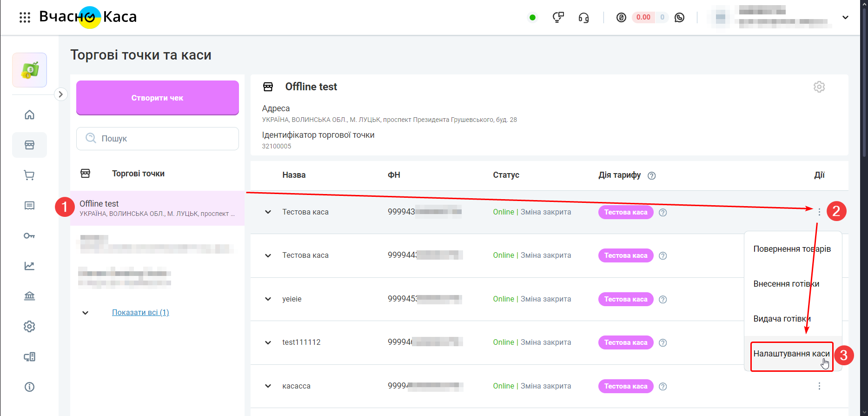Viewport: 868px width, 416px height.
Task: Click the store icon beside Торгові точки
Action: pos(86,174)
